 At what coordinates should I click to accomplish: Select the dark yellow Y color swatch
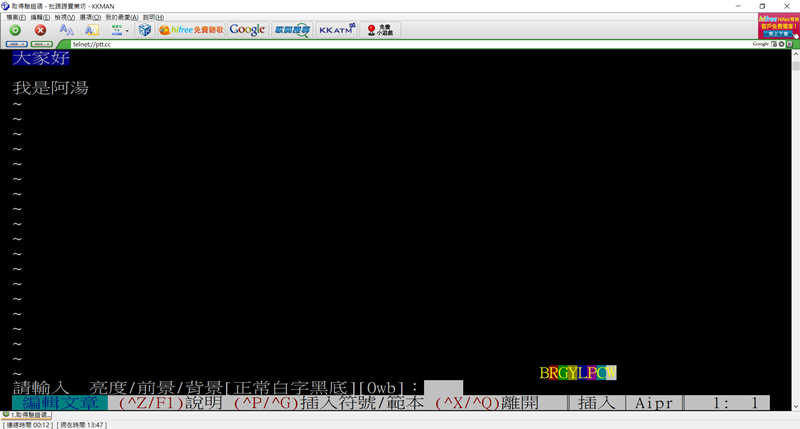pyautogui.click(x=573, y=373)
